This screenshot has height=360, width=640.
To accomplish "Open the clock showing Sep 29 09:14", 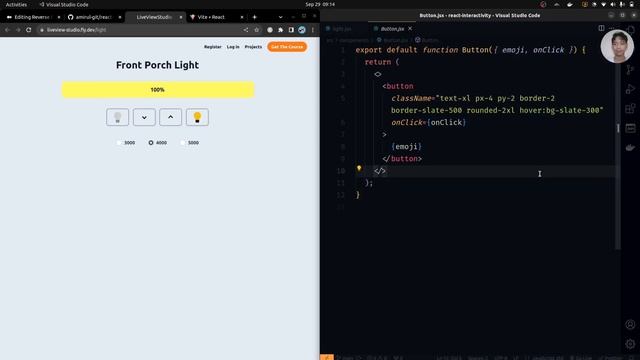I will pyautogui.click(x=320, y=4).
